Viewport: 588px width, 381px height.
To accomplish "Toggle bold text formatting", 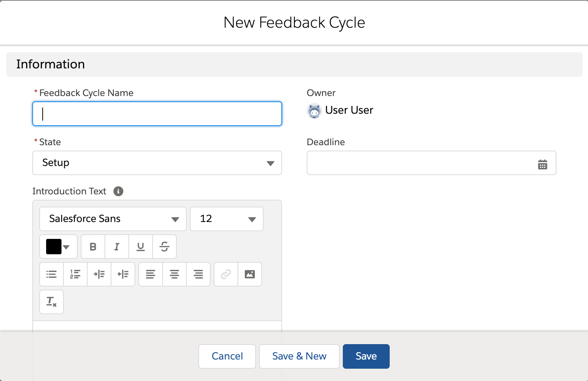I will (x=93, y=247).
